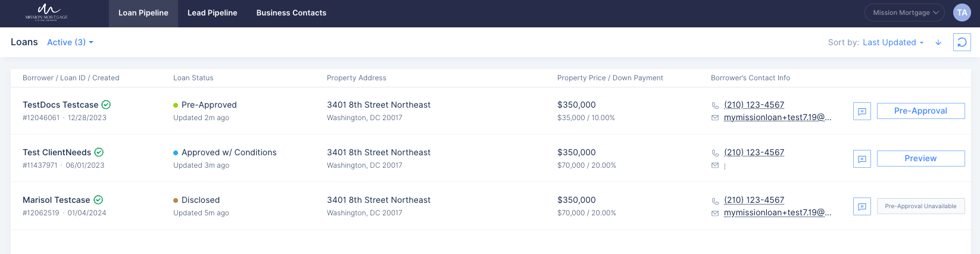This screenshot has width=980, height=254.
Task: Click the TA user avatar
Action: (962, 12)
